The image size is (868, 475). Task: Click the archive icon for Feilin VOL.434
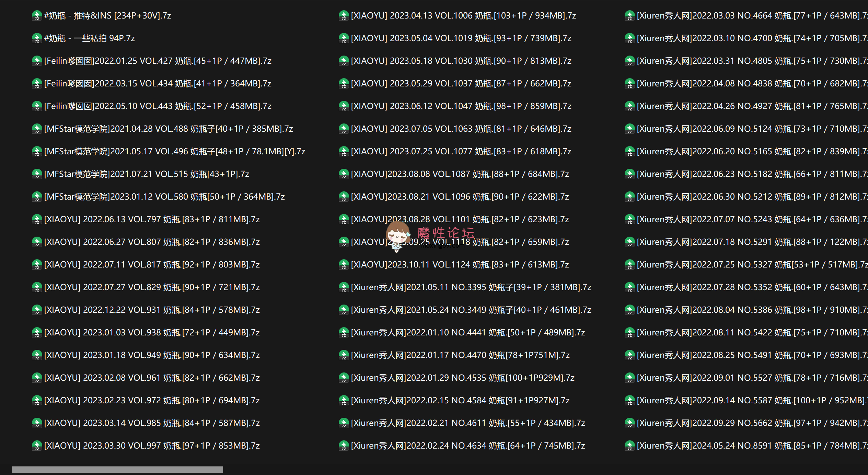point(37,84)
